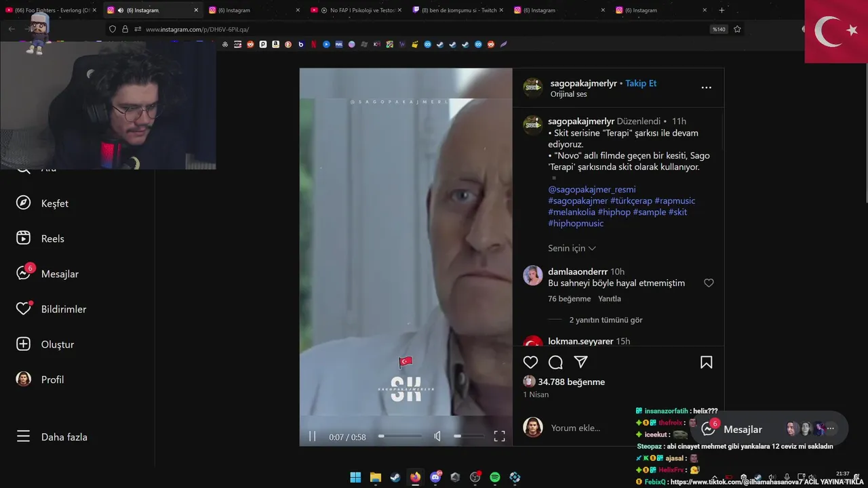Open the site security lock icon
This screenshot has width=868, height=488.
(125, 29)
